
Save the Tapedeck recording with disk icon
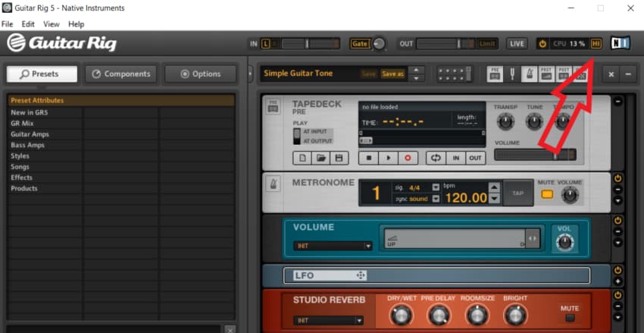338,158
